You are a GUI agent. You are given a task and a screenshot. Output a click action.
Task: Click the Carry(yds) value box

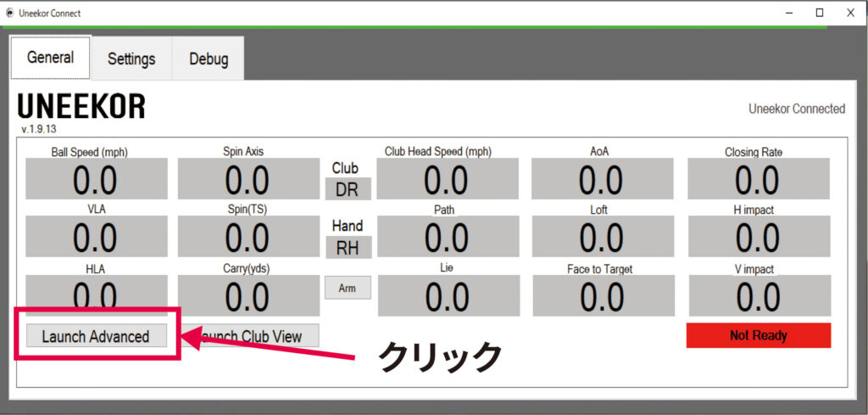pyautogui.click(x=248, y=295)
